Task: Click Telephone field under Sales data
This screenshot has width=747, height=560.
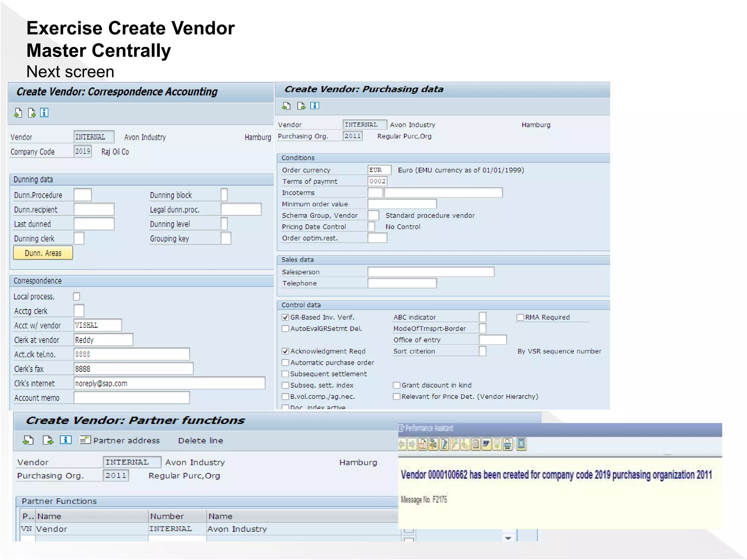Action: 402,283
